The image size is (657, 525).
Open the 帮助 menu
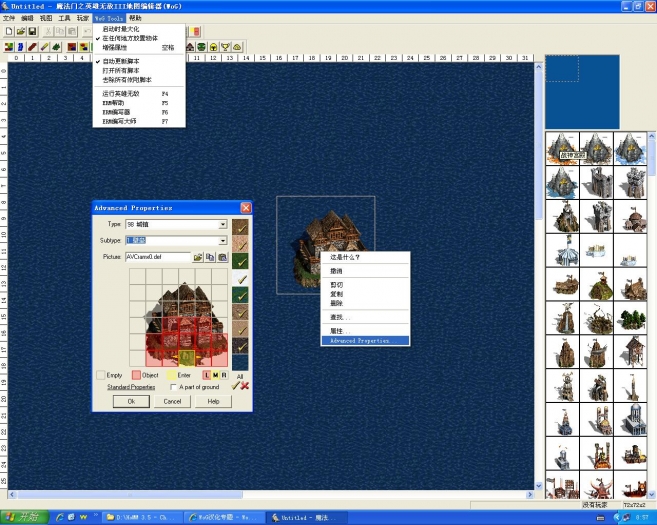point(135,18)
